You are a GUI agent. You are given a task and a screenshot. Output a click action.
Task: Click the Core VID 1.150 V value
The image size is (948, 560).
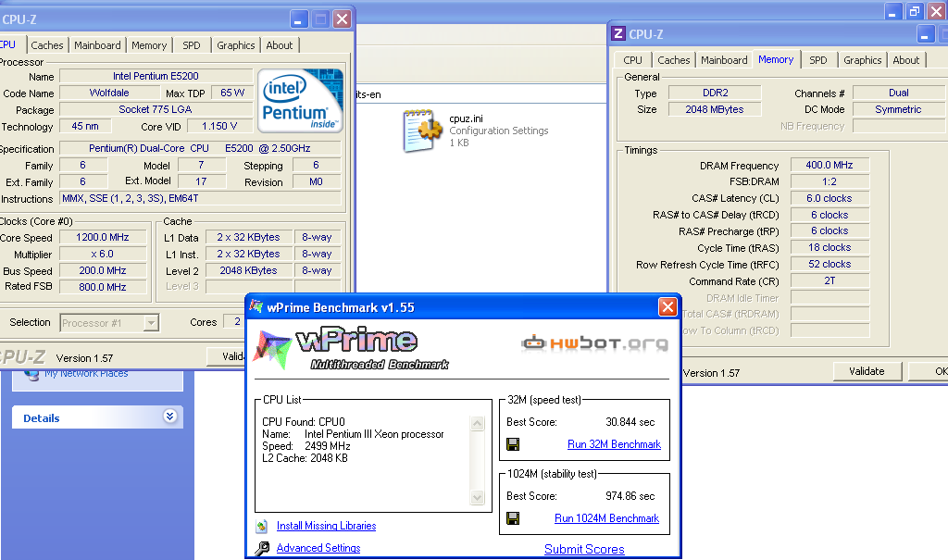point(219,127)
